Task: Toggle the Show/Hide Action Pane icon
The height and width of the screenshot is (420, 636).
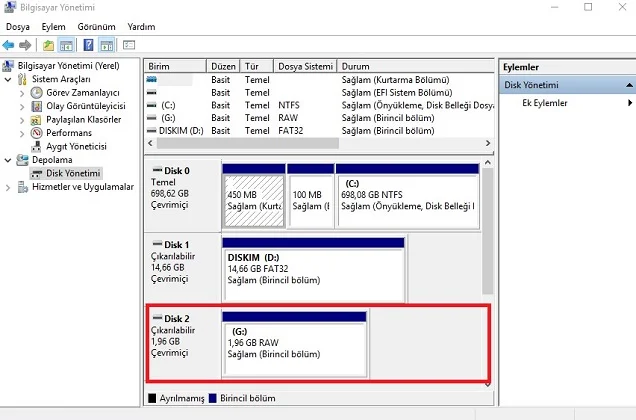Action: tap(107, 45)
